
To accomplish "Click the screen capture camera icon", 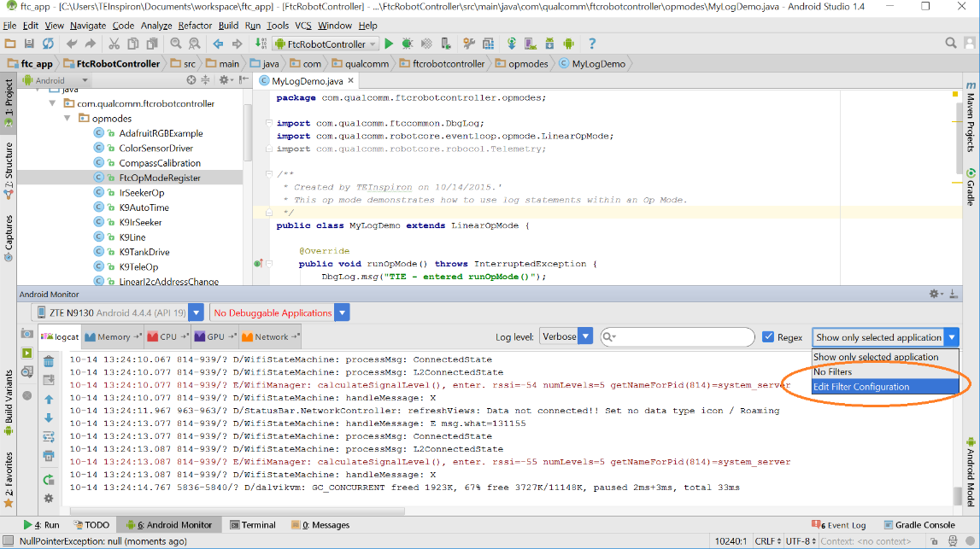I will coord(26,334).
